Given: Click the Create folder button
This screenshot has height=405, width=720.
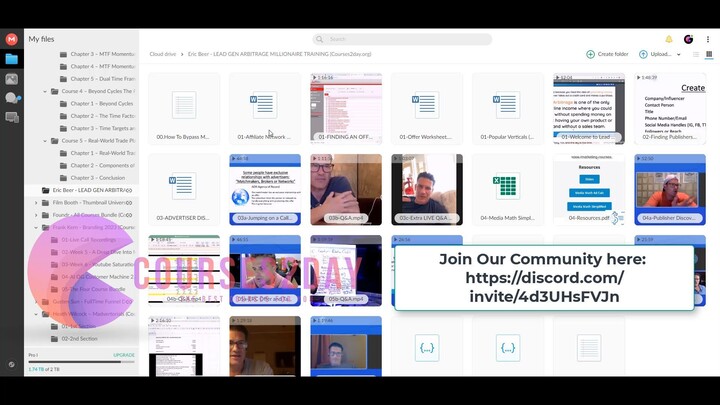Looking at the screenshot, I should [x=607, y=54].
